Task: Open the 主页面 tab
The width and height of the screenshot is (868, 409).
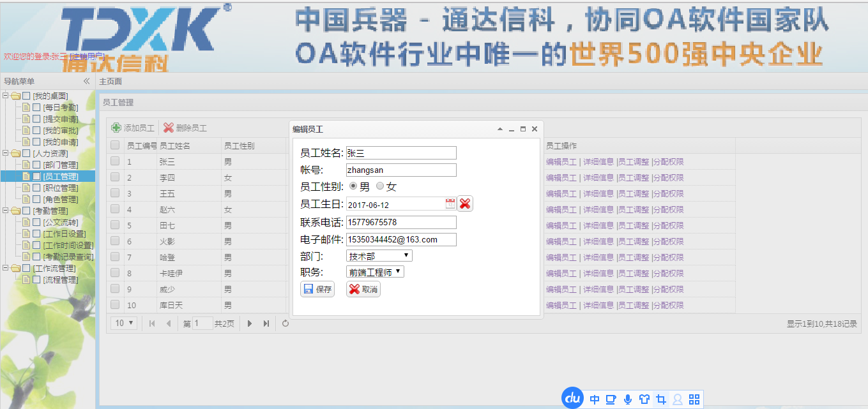Action: (110, 81)
